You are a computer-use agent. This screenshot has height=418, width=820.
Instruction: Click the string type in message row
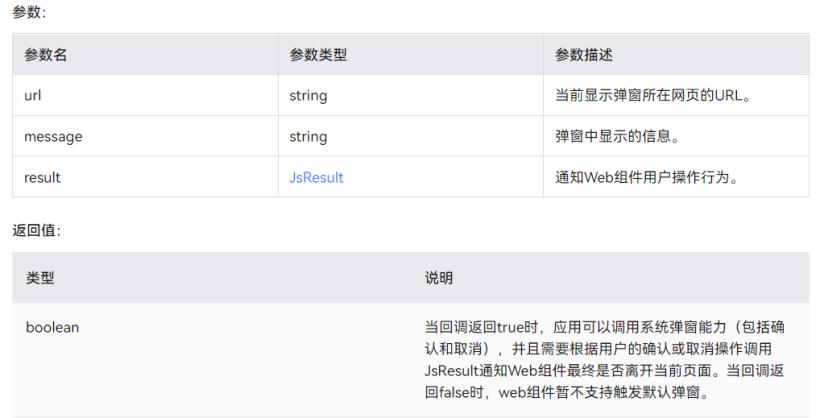(x=308, y=137)
